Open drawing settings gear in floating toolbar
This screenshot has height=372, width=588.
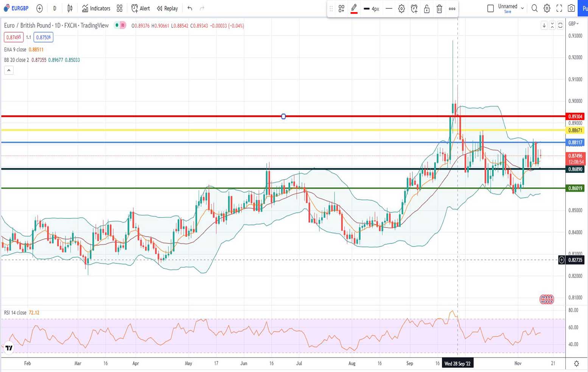coord(401,9)
